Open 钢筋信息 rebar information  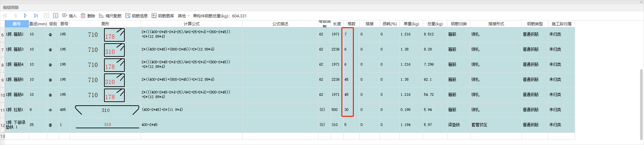(x=137, y=16)
